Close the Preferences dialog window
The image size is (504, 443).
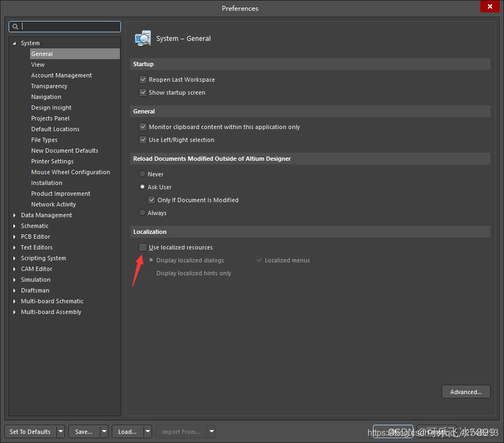pyautogui.click(x=488, y=7)
